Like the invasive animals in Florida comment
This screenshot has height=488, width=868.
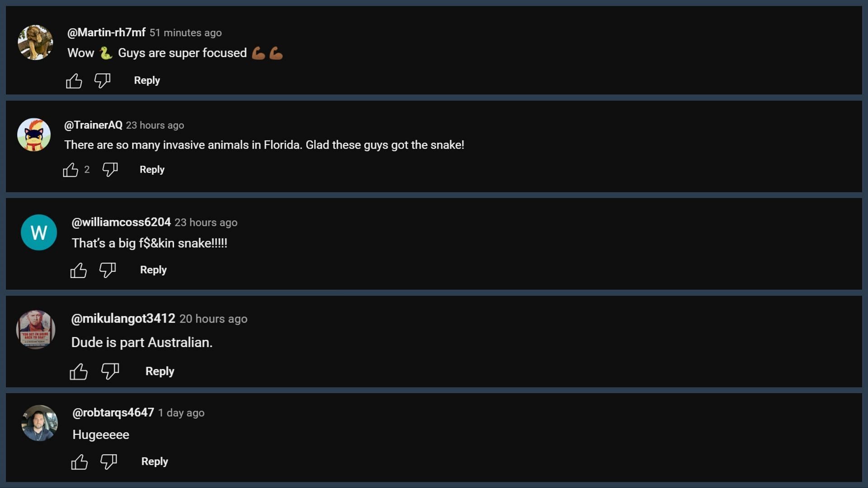click(71, 170)
